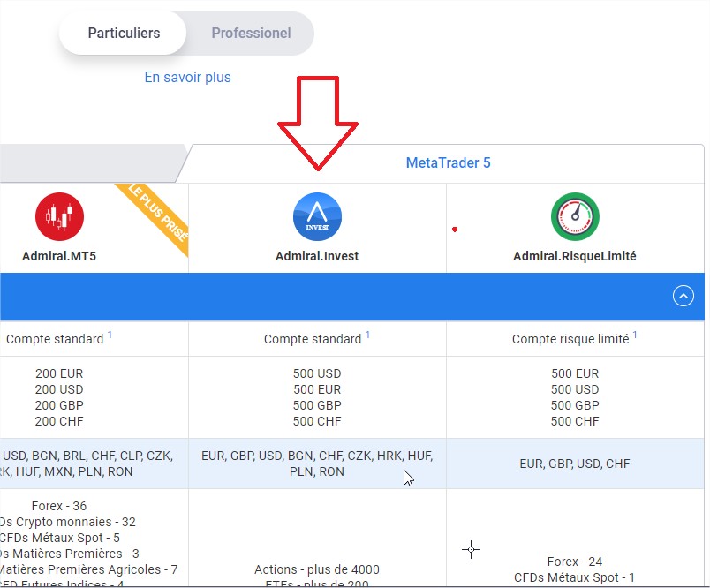Click 500 USD in Admiral.Invest column
This screenshot has width=710, height=588.
(317, 373)
